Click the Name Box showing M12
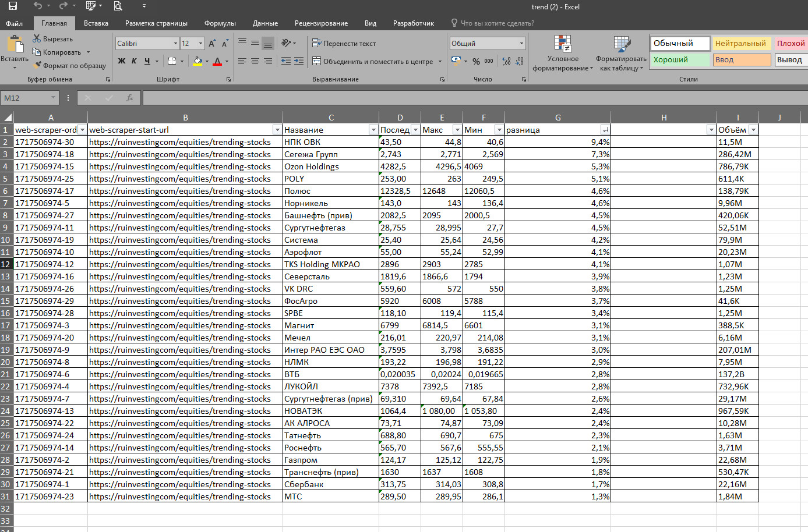 29,98
